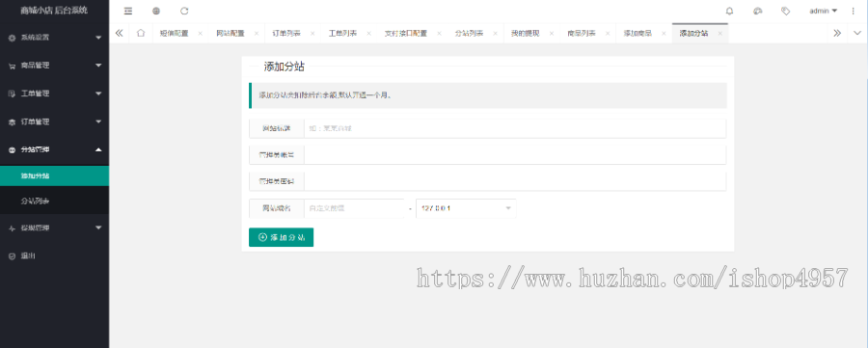
Task: Expand the 模板管理 sidebar menu arrow
Action: pyautogui.click(x=98, y=228)
